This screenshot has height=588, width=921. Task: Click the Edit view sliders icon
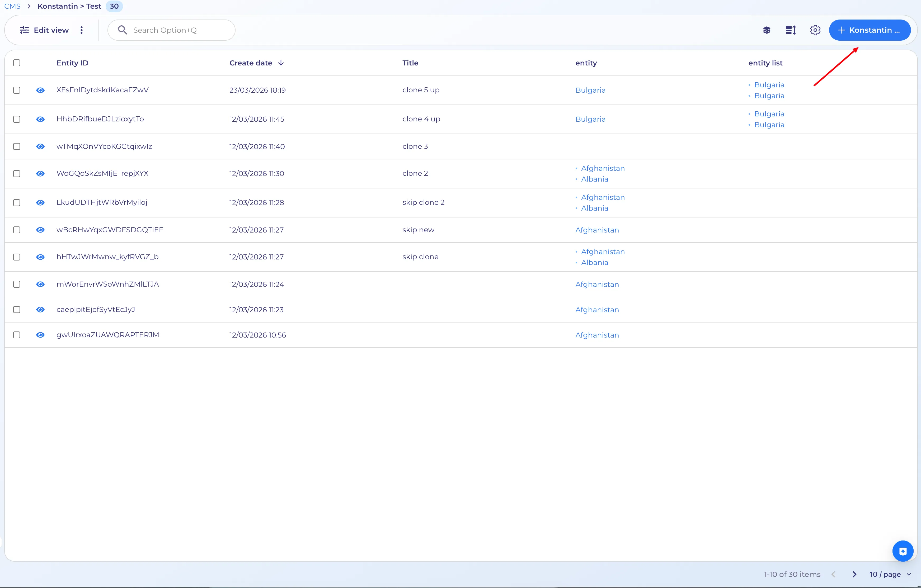point(24,30)
